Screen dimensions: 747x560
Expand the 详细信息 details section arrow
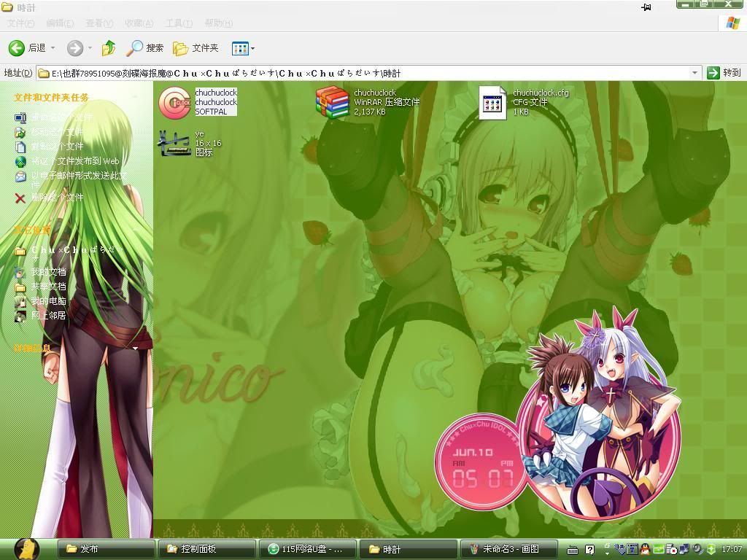click(135, 349)
